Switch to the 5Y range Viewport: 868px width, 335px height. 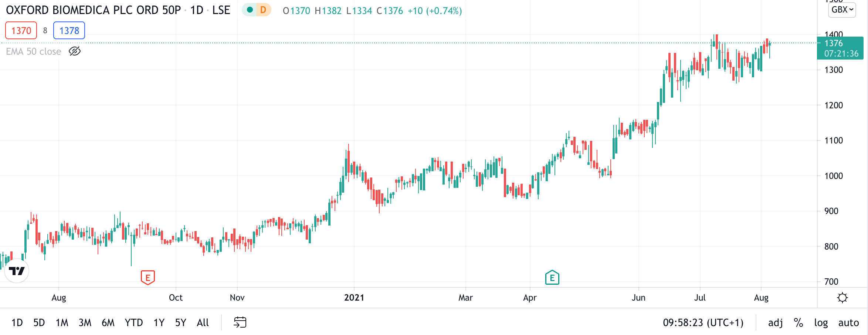[x=180, y=323]
